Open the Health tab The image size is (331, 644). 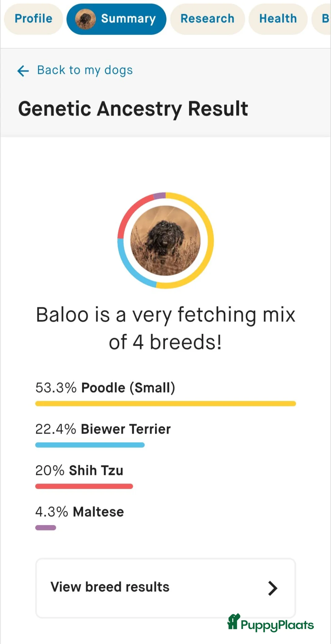278,19
